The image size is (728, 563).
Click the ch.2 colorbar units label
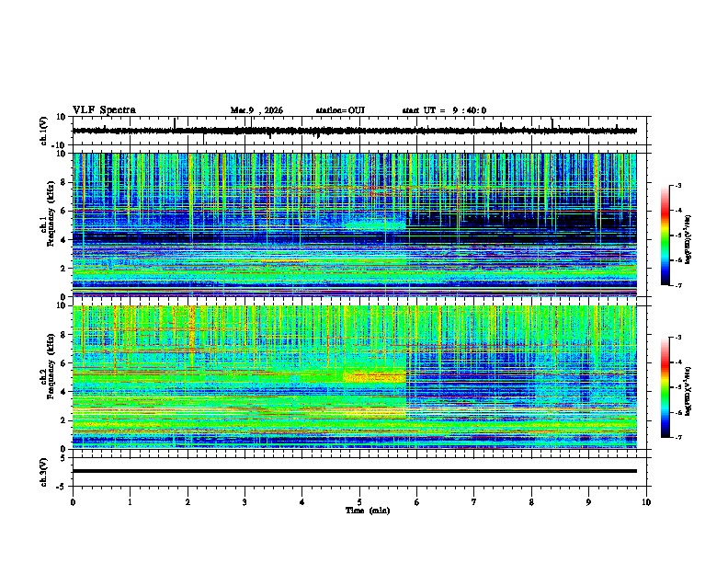(688, 391)
